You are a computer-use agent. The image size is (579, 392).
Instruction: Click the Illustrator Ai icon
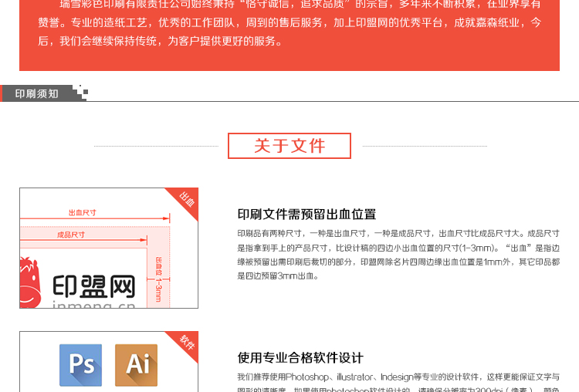click(136, 364)
